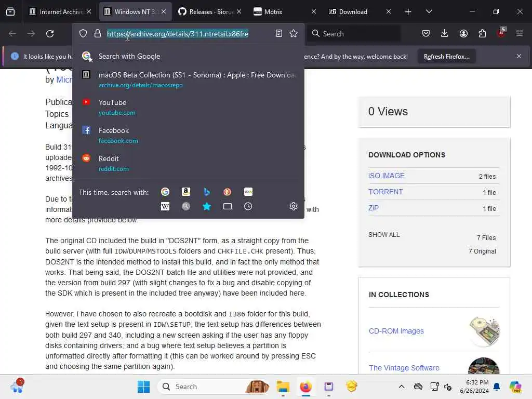Open the notification bell in the taskbar
The width and height of the screenshot is (532, 399).
(x=497, y=387)
